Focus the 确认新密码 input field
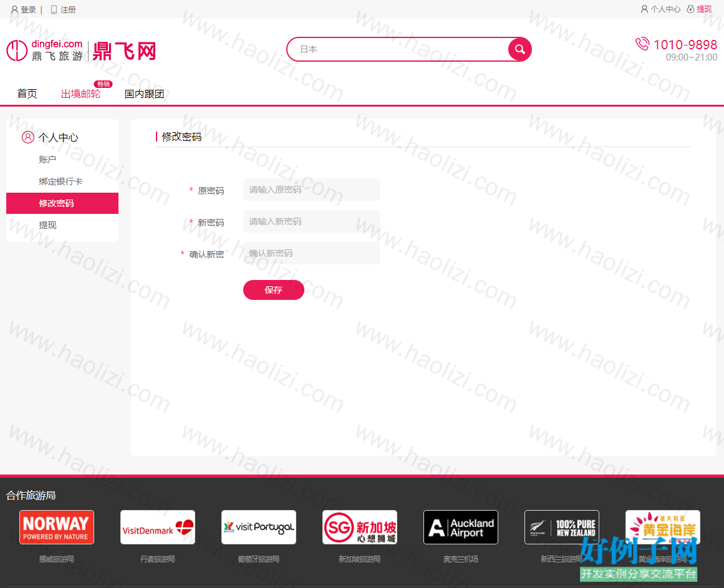The height and width of the screenshot is (588, 724). click(x=312, y=253)
